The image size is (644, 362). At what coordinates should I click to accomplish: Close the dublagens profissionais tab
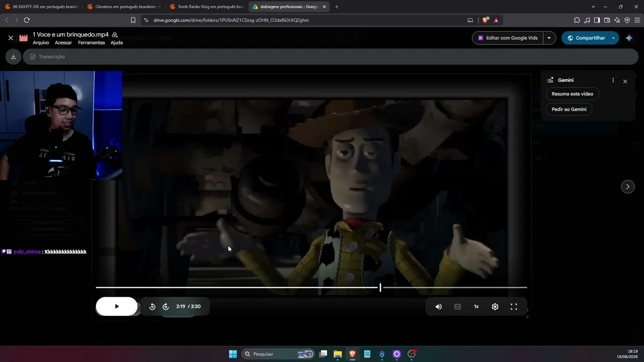[324, 7]
